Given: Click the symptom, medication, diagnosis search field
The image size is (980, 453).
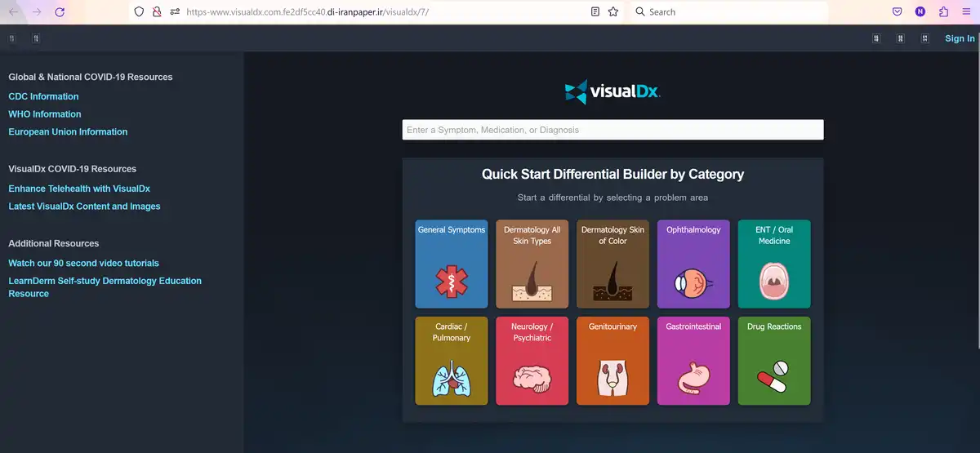Looking at the screenshot, I should (x=612, y=130).
